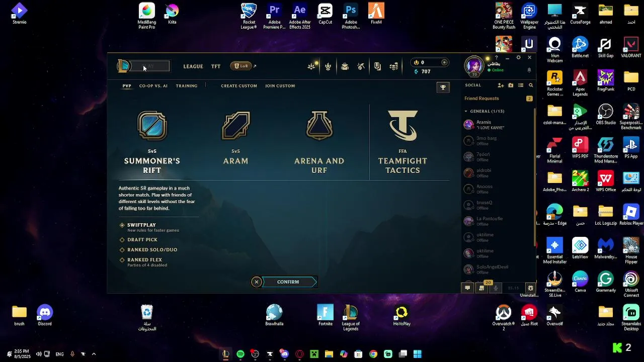Open the TFT menu item
The width and height of the screenshot is (644, 362).
pyautogui.click(x=216, y=66)
